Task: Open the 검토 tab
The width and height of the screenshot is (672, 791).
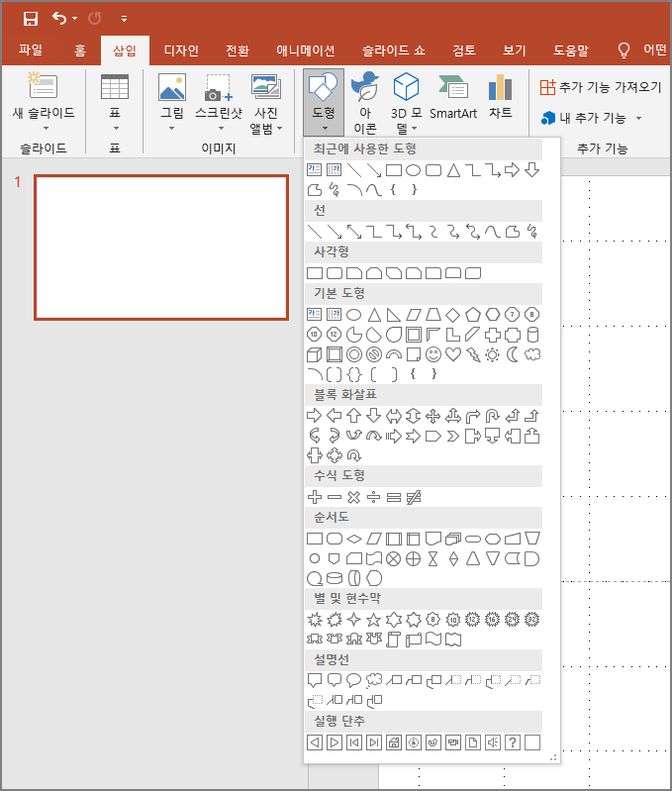Action: tap(464, 49)
